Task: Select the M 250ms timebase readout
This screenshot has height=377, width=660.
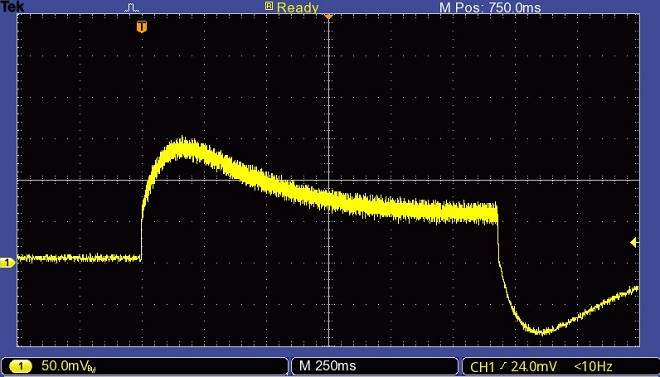Action: pos(327,366)
